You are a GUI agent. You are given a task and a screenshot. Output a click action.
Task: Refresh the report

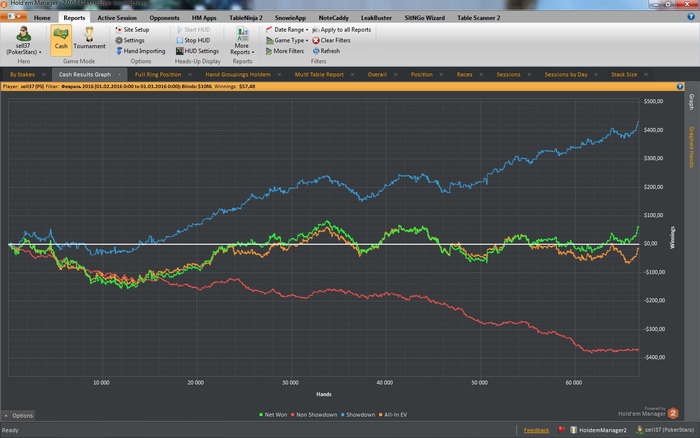[x=326, y=51]
